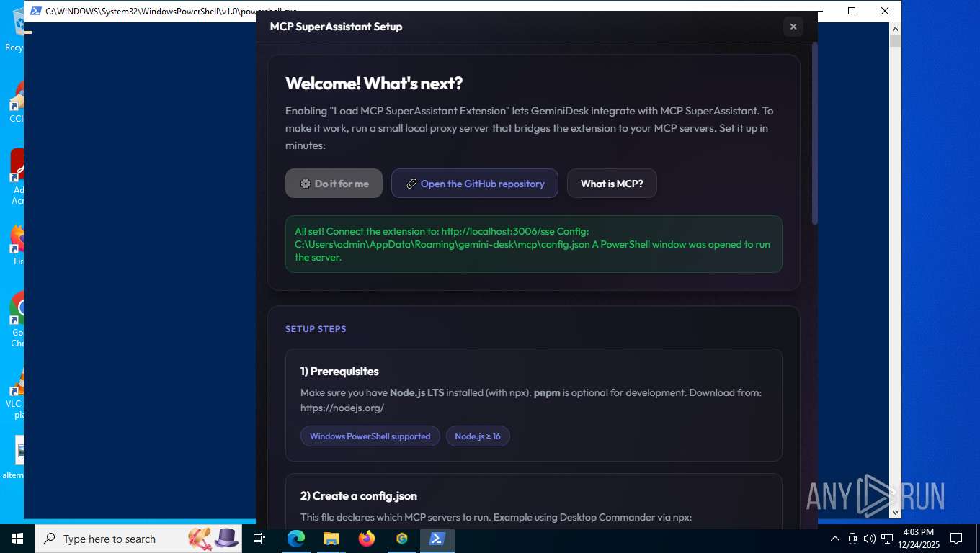The height and width of the screenshot is (553, 980).
Task: Close the PowerShell window
Action: (885, 11)
